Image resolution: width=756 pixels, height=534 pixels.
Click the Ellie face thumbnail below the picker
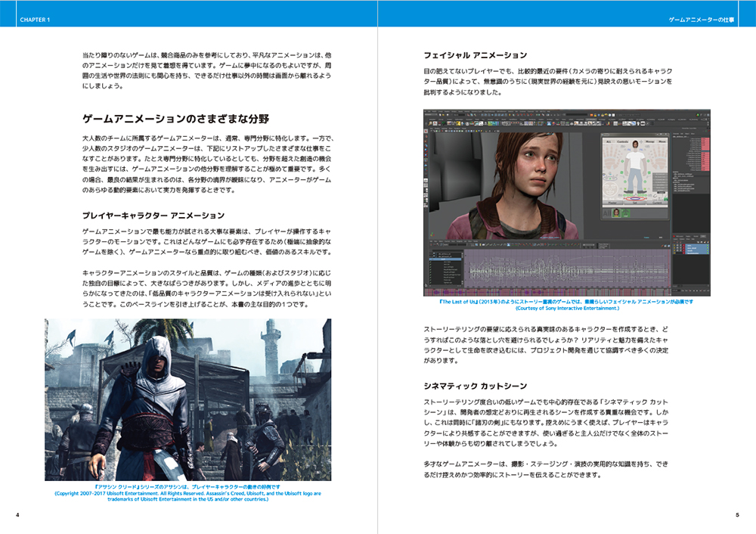click(615, 213)
